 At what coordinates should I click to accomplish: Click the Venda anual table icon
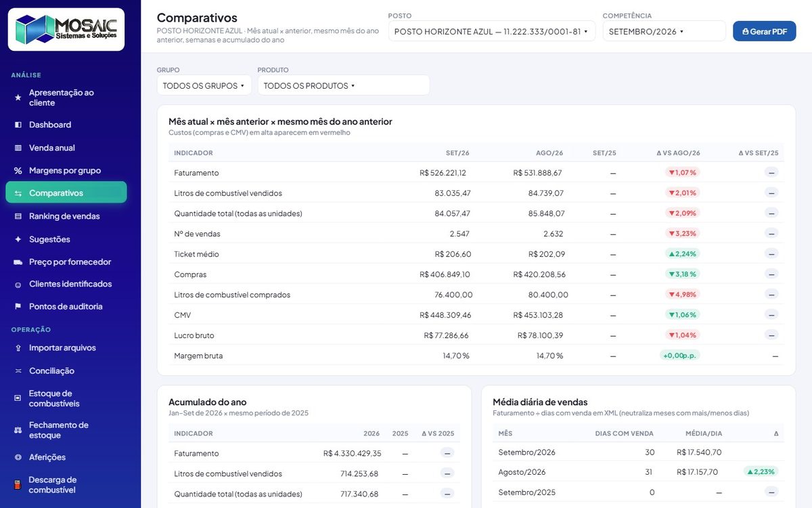18,148
